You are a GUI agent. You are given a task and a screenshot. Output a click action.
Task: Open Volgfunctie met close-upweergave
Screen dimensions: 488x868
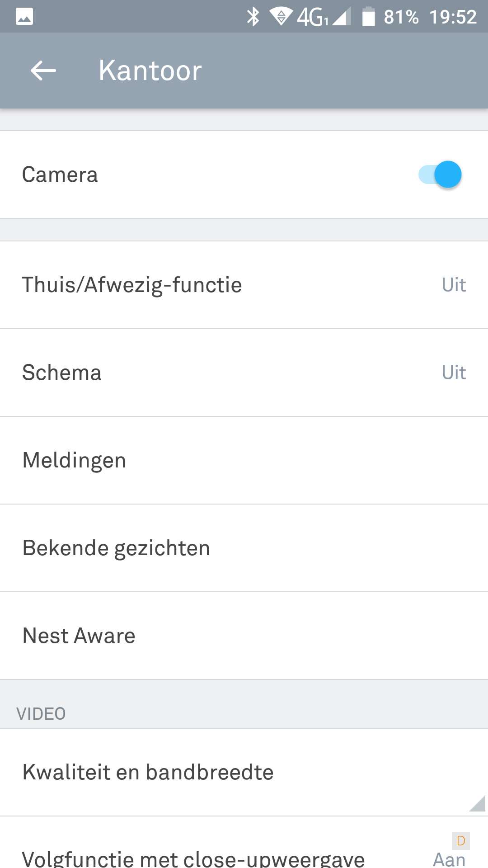click(x=193, y=858)
